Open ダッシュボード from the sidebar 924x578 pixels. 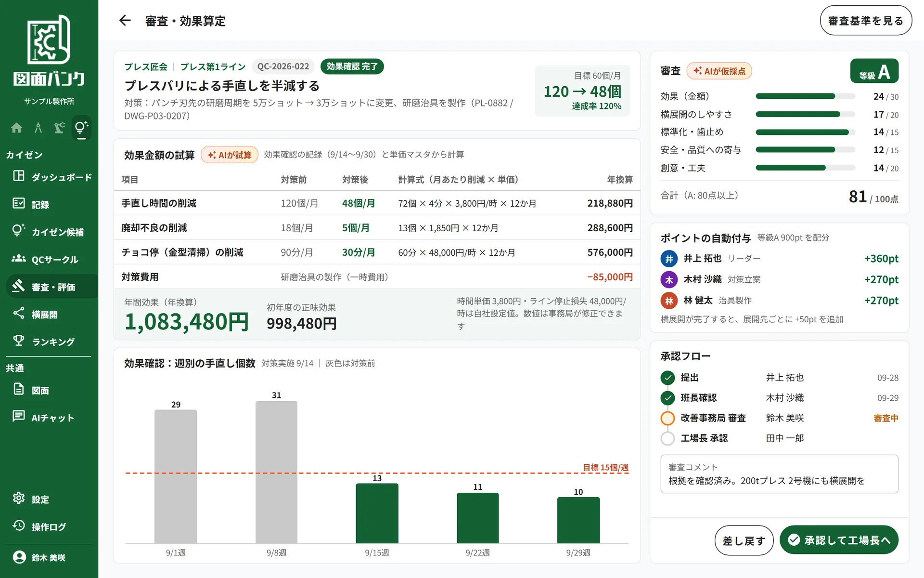[52, 177]
